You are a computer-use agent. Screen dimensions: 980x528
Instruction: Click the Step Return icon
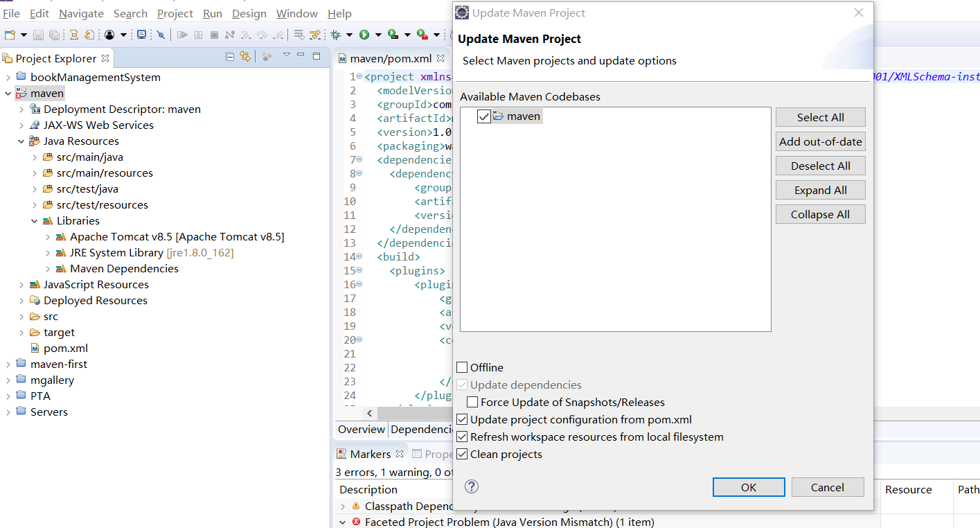coord(278,35)
